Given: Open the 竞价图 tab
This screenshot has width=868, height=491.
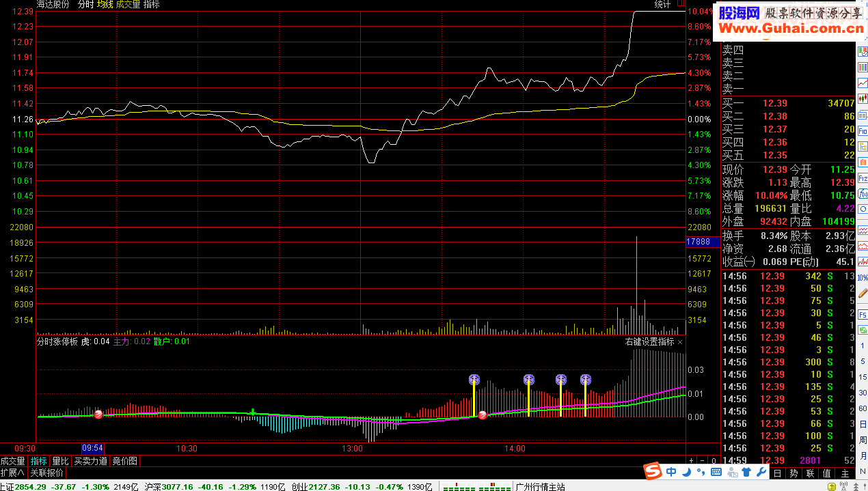Looking at the screenshot, I should 124,461.
